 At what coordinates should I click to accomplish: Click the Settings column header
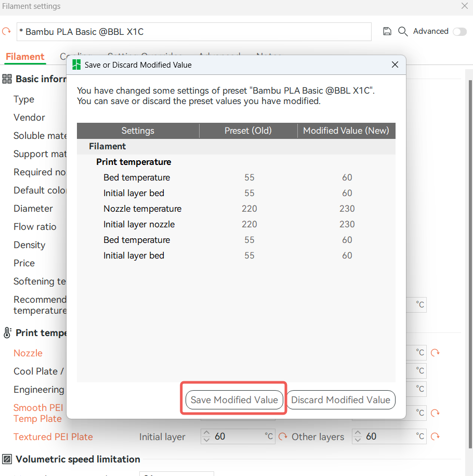pos(138,131)
